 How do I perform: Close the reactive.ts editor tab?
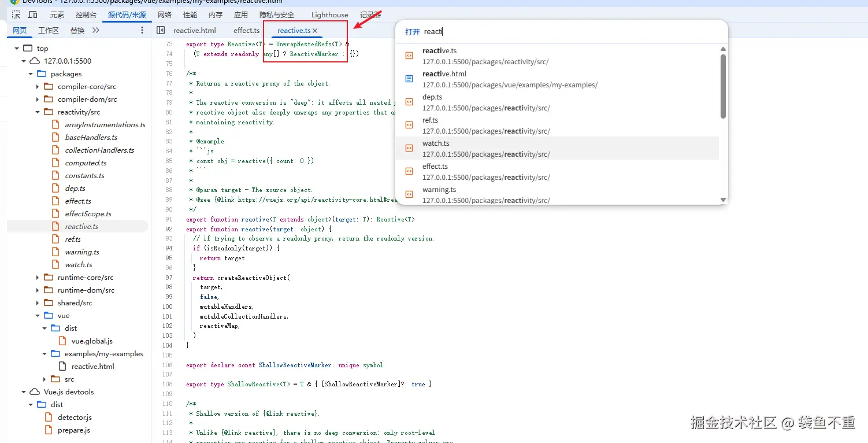[x=315, y=31]
